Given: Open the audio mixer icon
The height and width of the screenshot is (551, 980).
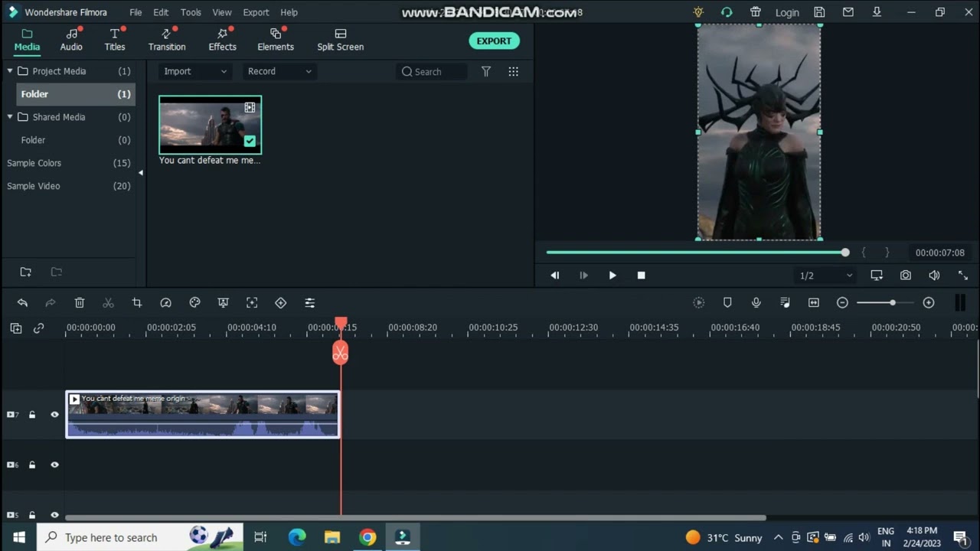Looking at the screenshot, I should (785, 303).
